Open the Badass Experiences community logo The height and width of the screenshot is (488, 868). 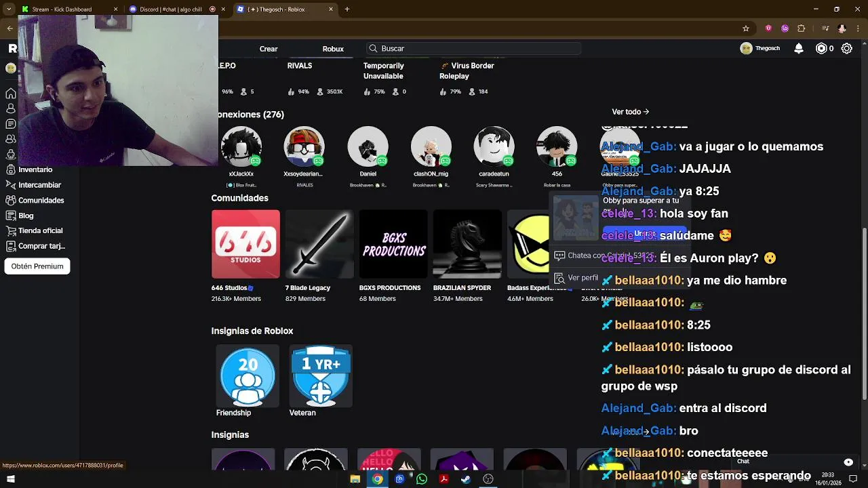pyautogui.click(x=528, y=244)
